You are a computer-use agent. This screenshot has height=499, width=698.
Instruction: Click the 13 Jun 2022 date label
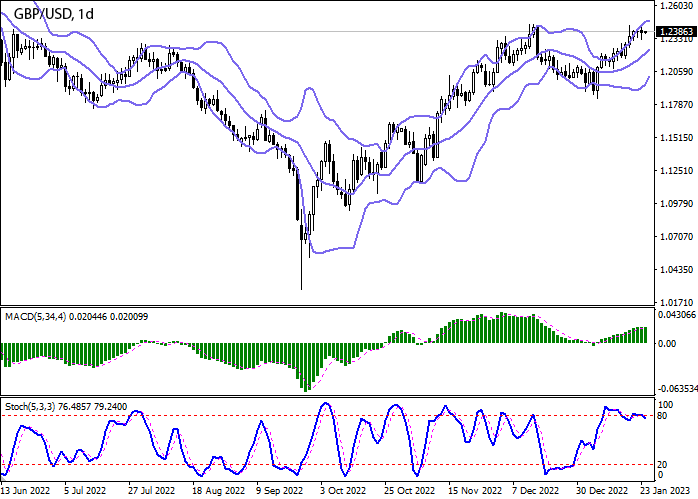[x=27, y=491]
